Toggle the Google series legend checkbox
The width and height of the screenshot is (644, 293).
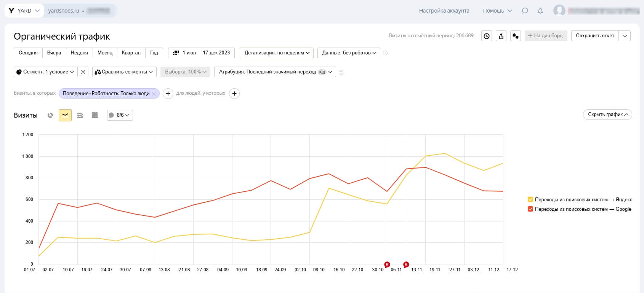530,209
